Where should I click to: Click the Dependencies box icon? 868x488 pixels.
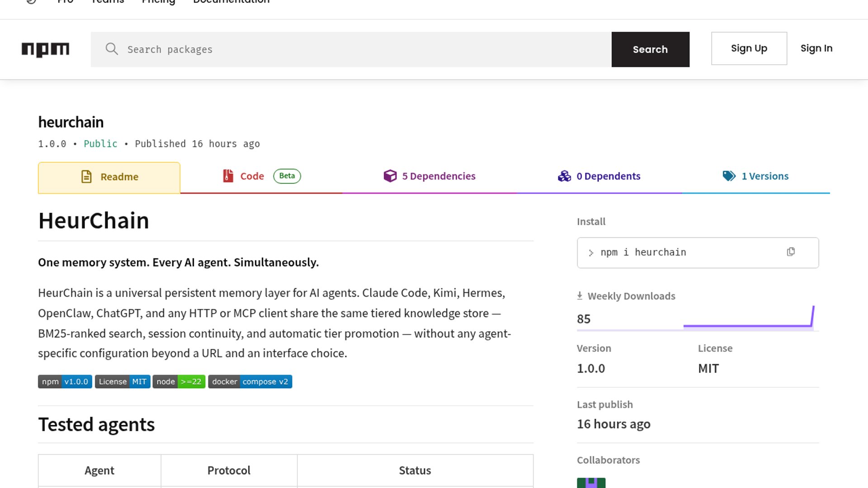pos(390,176)
